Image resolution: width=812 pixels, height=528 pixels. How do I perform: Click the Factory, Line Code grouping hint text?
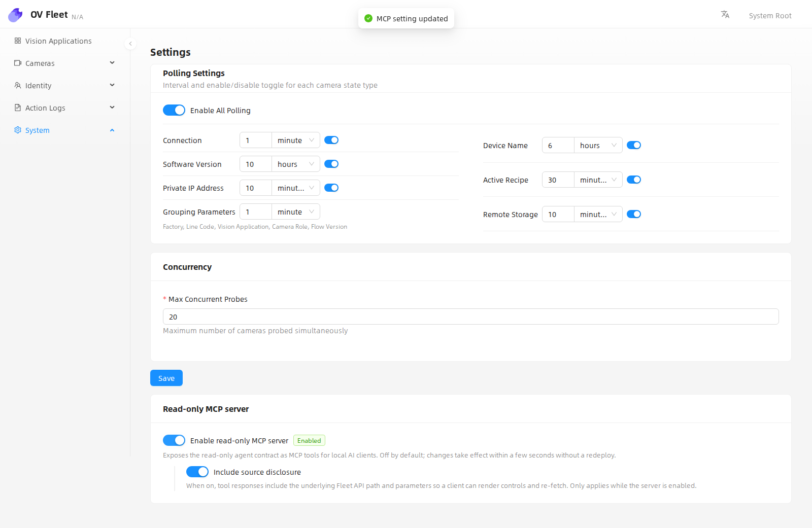click(x=255, y=227)
